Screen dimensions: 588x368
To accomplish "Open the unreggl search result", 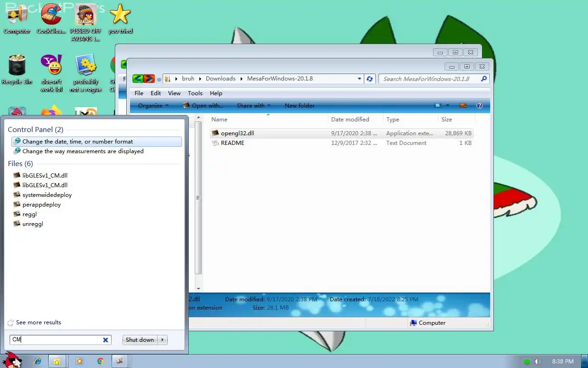I will 33,224.
